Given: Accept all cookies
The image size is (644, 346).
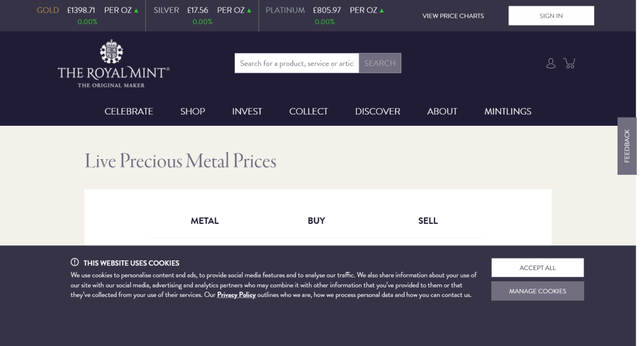Looking at the screenshot, I should (537, 267).
